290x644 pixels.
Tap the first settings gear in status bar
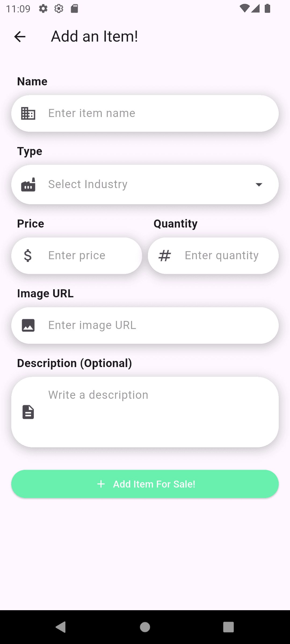43,9
